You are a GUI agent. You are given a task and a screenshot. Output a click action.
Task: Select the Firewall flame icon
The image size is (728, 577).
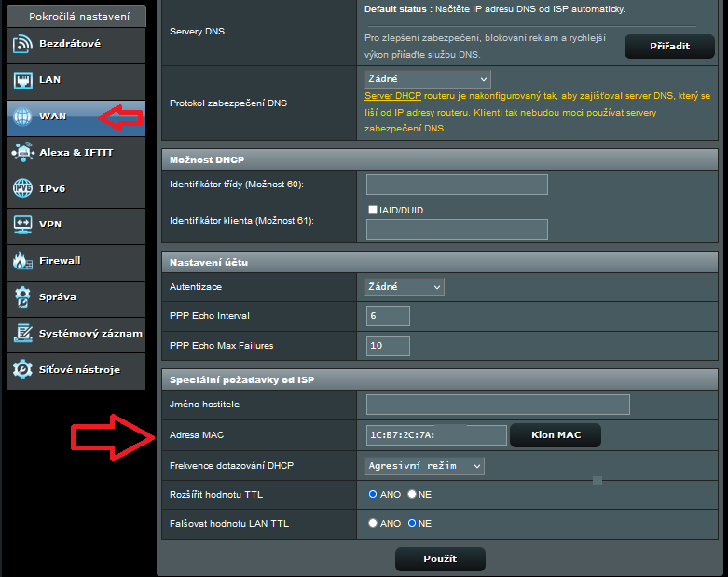(23, 261)
